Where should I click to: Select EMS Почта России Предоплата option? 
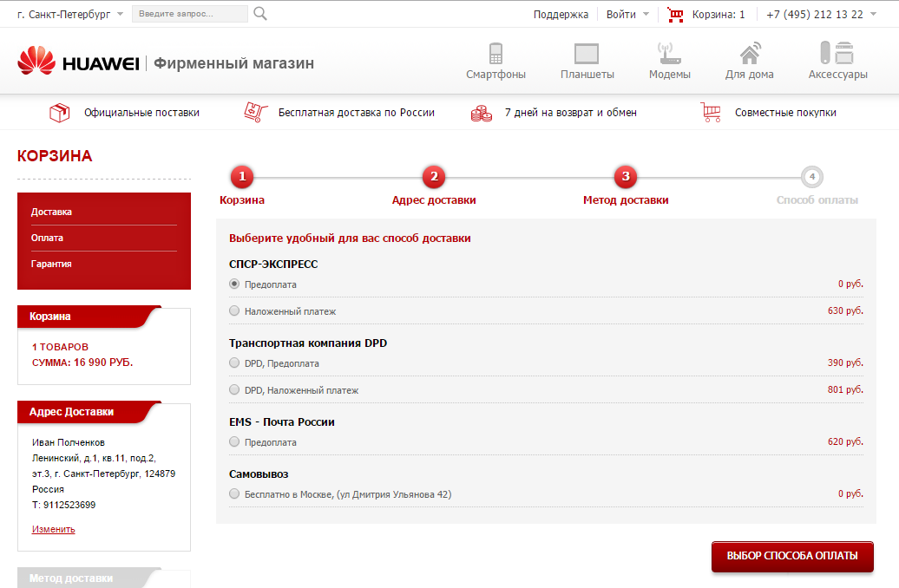click(x=234, y=441)
